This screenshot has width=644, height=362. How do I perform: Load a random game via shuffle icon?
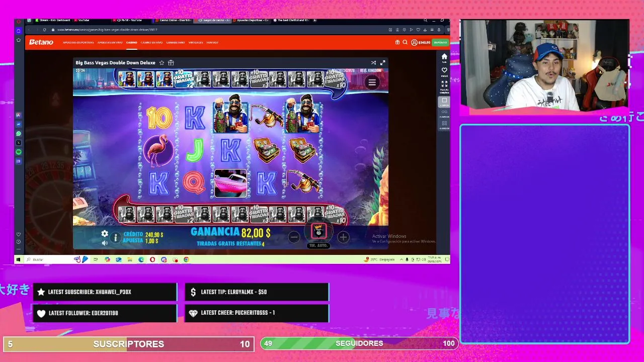click(373, 63)
